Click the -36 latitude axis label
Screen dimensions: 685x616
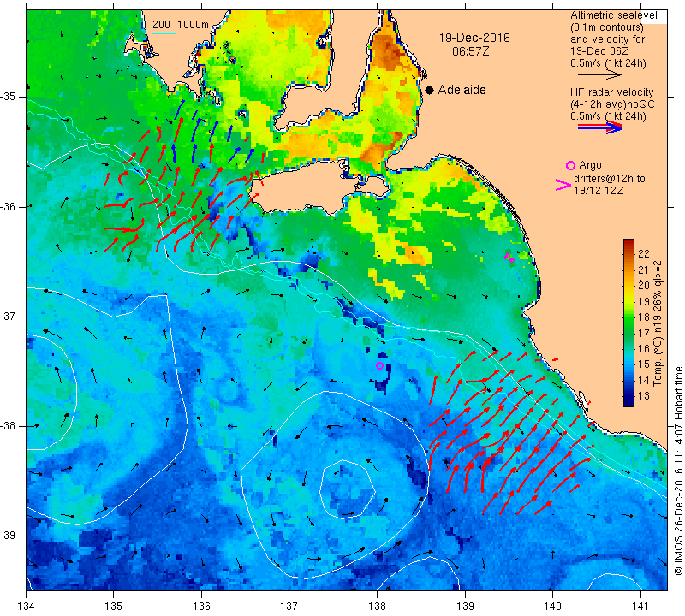pos(9,206)
